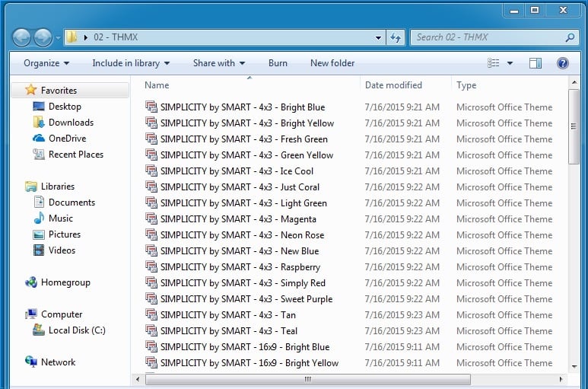Click the vertical scrollbar thumb

574,126
